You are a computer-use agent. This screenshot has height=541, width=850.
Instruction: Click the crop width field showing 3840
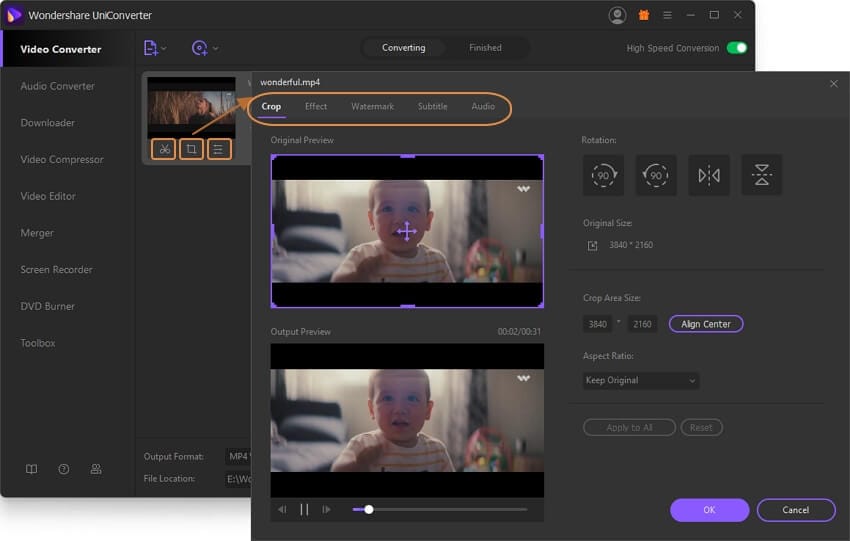click(597, 324)
